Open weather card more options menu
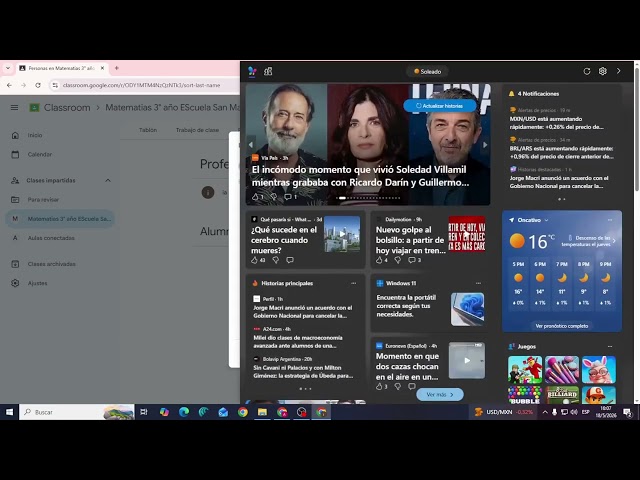This screenshot has height=480, width=640. click(x=610, y=220)
